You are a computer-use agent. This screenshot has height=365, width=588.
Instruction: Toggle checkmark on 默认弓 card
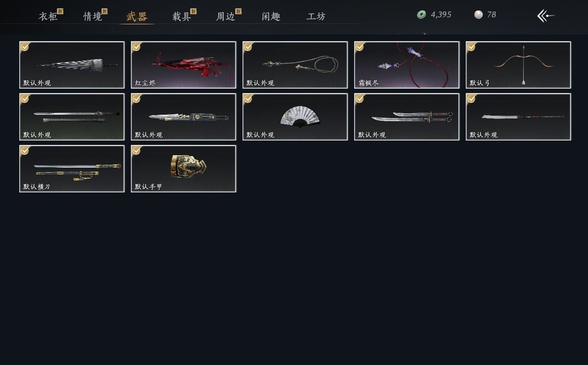coord(471,46)
